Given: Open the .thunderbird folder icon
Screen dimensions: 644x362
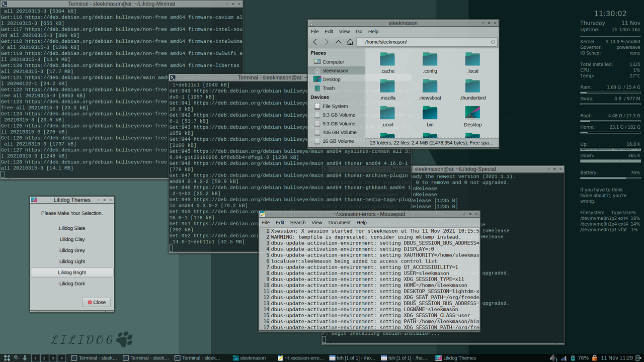Looking at the screenshot, I should (x=472, y=86).
